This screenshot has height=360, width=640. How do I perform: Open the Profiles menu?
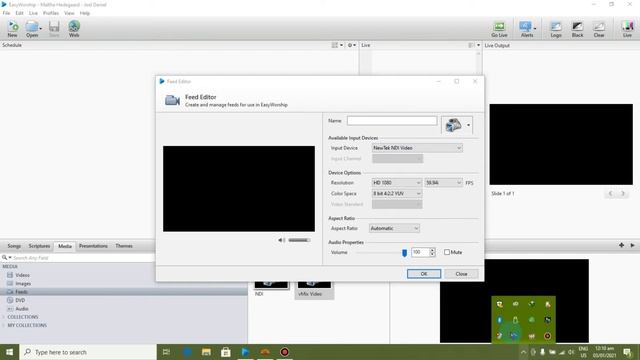click(51, 13)
